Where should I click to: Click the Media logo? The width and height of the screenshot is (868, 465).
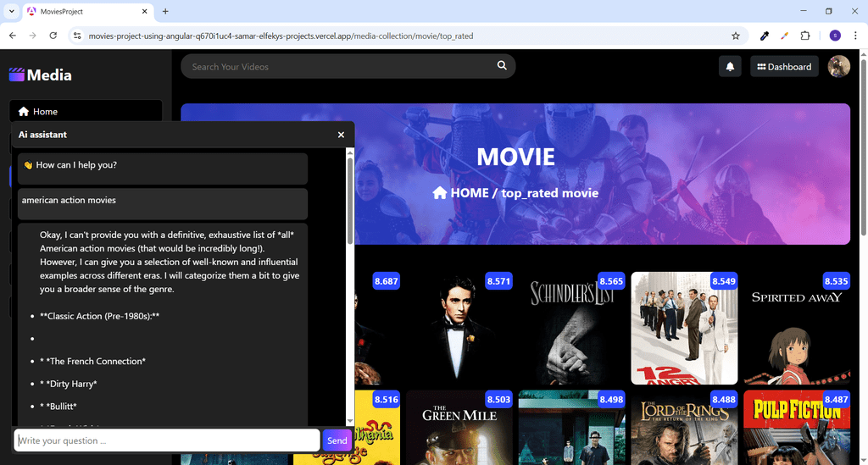pyautogui.click(x=41, y=75)
